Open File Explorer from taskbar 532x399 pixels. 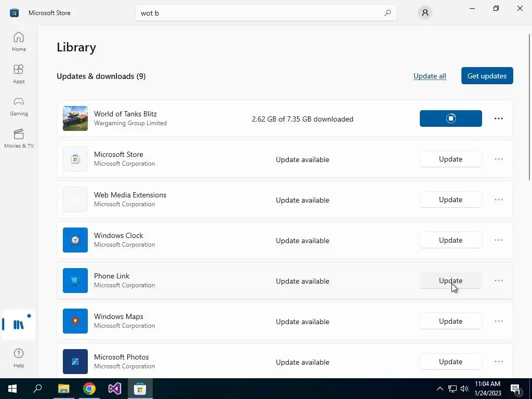(63, 389)
